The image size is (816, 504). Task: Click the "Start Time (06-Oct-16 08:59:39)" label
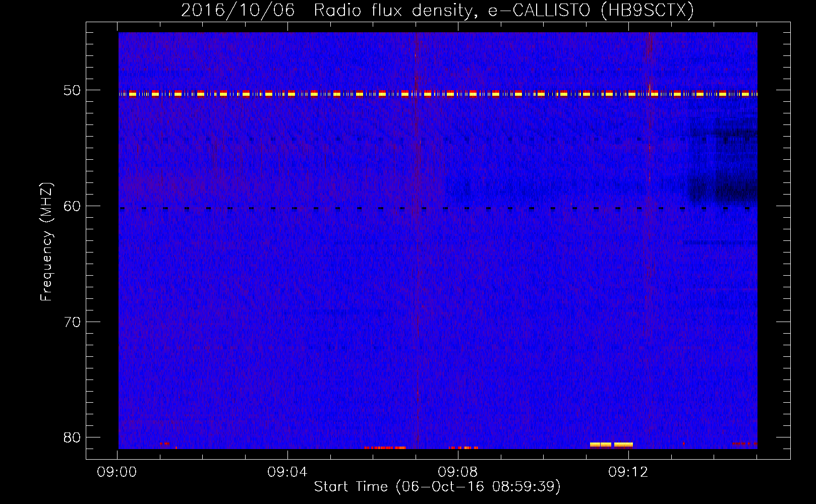coord(437,487)
